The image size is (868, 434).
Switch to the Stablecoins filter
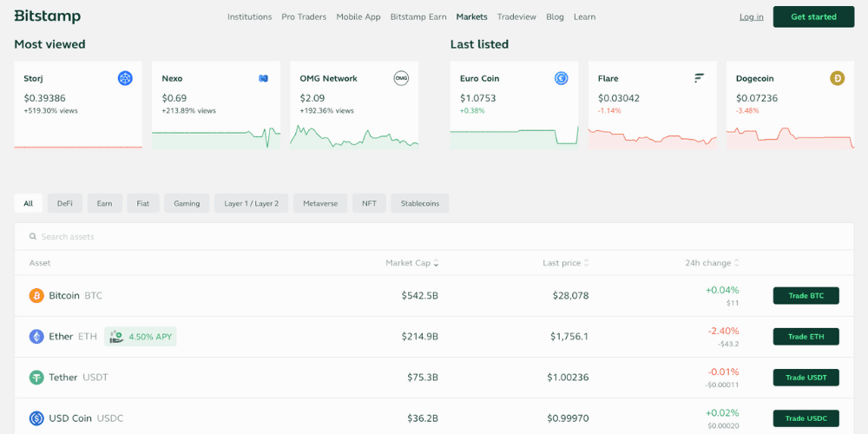click(x=419, y=203)
